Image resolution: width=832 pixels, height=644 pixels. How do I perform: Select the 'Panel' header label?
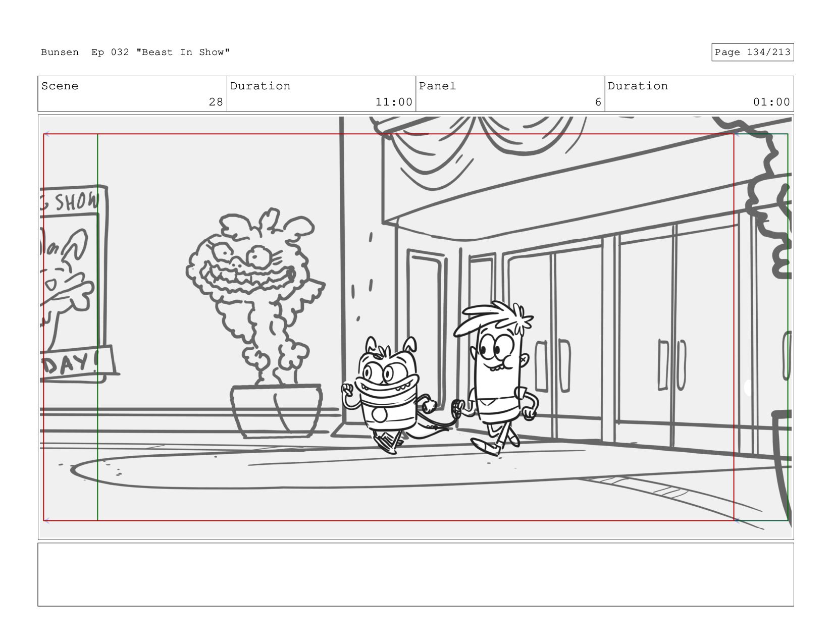pyautogui.click(x=437, y=86)
